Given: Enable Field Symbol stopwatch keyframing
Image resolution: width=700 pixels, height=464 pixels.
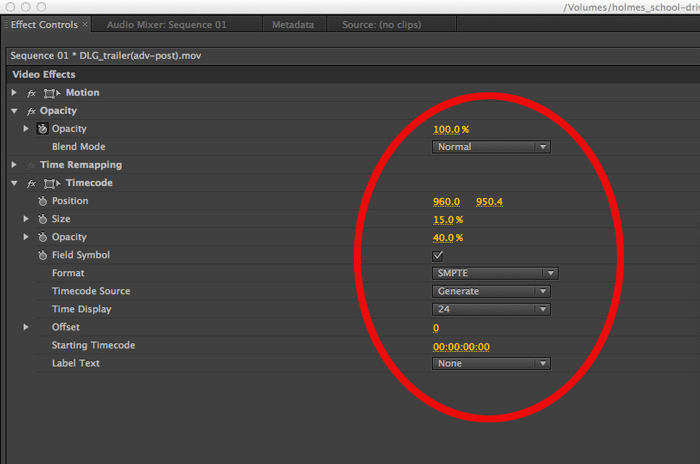Looking at the screenshot, I should pos(42,255).
